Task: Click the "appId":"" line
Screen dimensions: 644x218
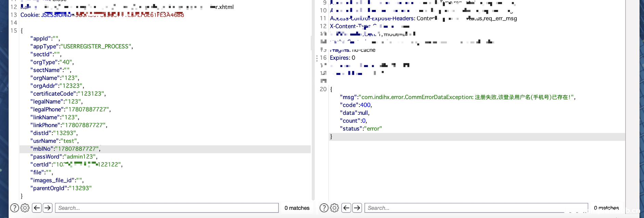Action: 45,39
